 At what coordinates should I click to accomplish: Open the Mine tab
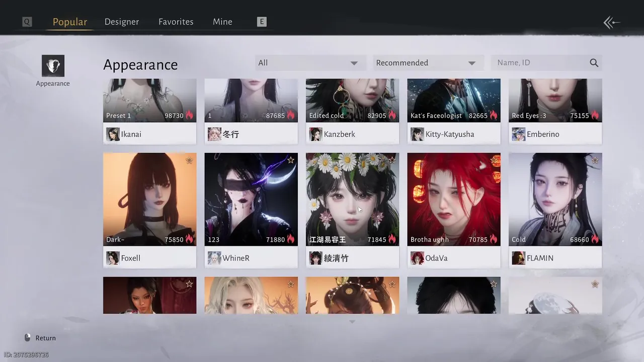click(x=222, y=22)
